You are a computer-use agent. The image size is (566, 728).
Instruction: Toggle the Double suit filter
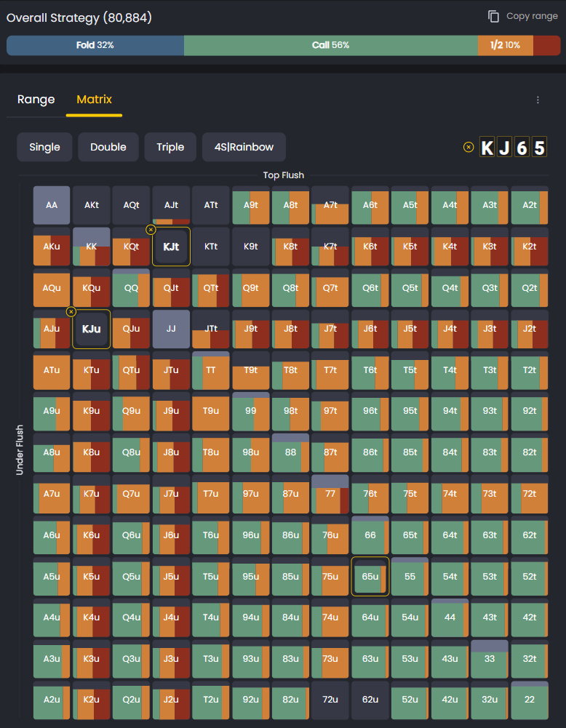(108, 147)
